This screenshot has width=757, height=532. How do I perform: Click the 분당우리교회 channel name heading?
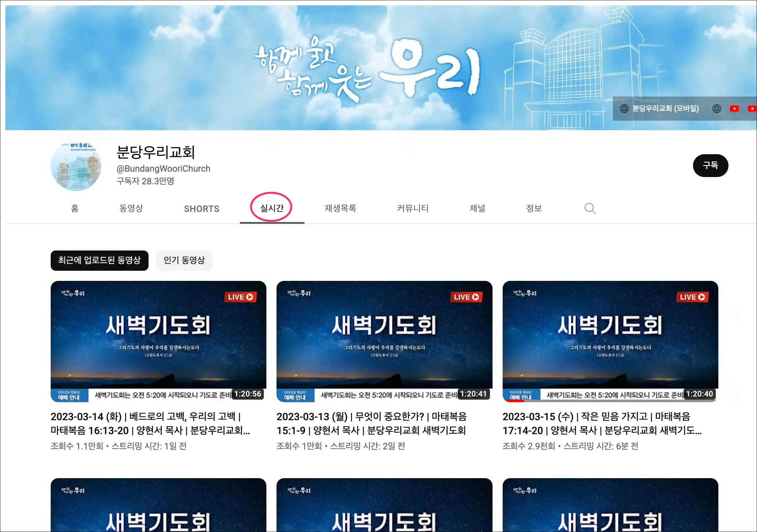click(156, 152)
